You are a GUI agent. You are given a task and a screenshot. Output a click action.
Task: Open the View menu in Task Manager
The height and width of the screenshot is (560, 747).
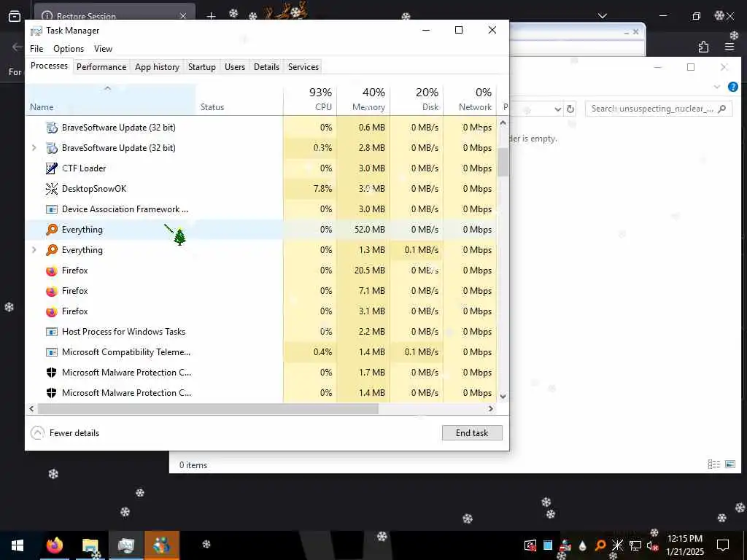coord(103,49)
